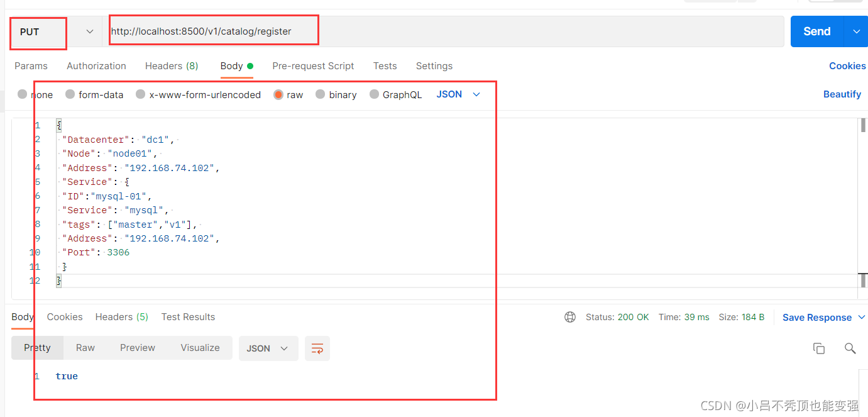
Task: Choose the binary body type
Action: pos(336,94)
